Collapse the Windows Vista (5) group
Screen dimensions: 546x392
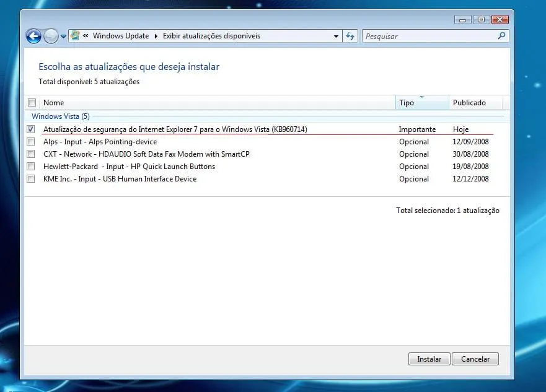tap(60, 116)
